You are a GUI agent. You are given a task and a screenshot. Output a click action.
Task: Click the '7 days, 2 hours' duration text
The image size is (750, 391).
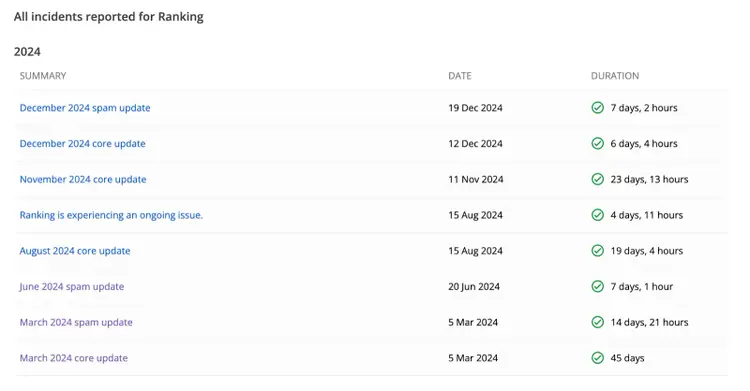[644, 108]
